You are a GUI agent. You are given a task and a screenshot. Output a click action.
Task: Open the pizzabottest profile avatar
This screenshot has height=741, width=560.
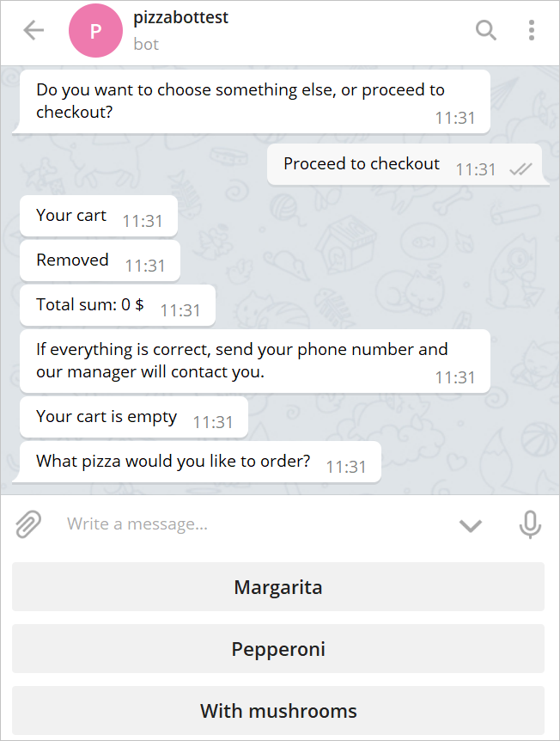(x=95, y=30)
